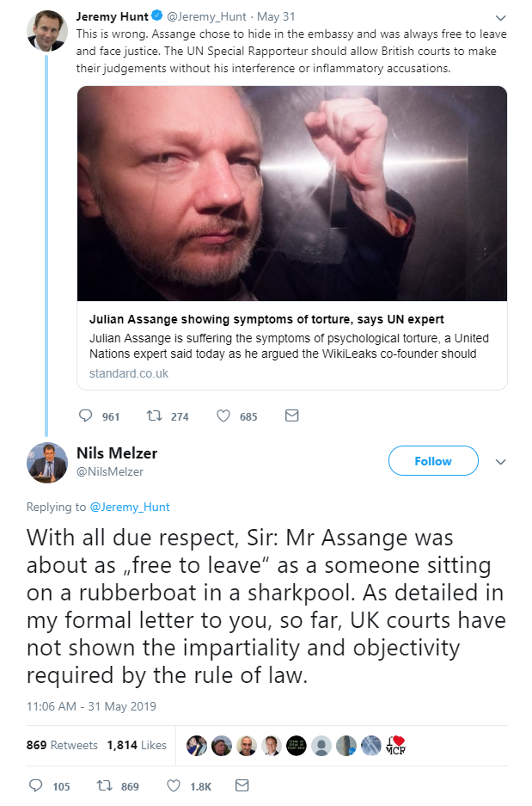Share Nils Melzer's tweet via message icon

click(242, 786)
